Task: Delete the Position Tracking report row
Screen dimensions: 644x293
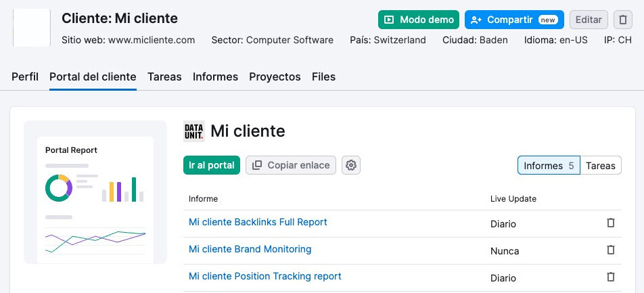Action: [x=611, y=277]
